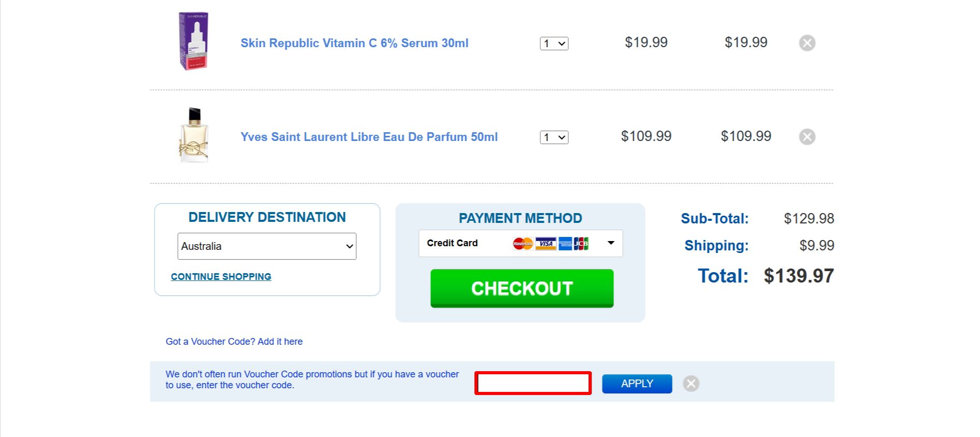The width and height of the screenshot is (980, 437).
Task: Open the quantity dropdown for the perfume
Action: pos(554,137)
